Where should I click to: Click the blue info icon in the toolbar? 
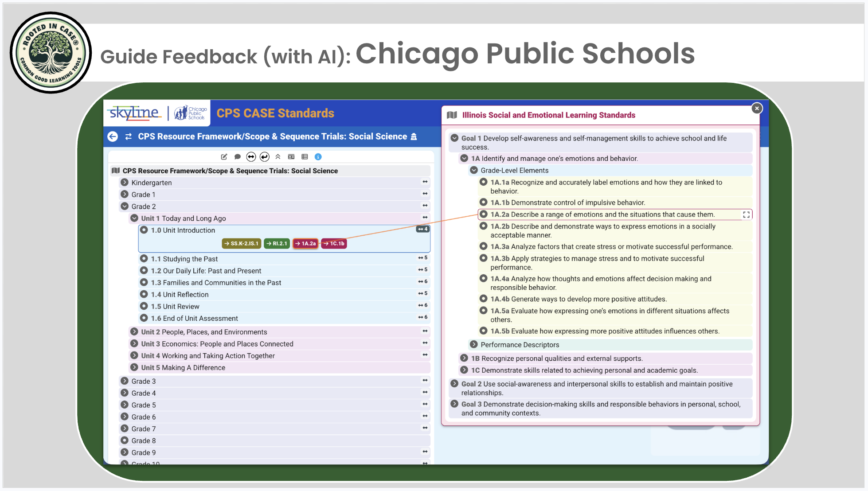pyautogui.click(x=318, y=157)
